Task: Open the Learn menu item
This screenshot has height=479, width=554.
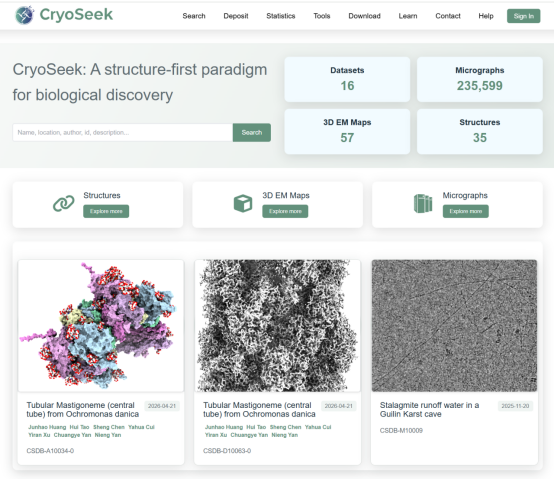Action: (408, 16)
